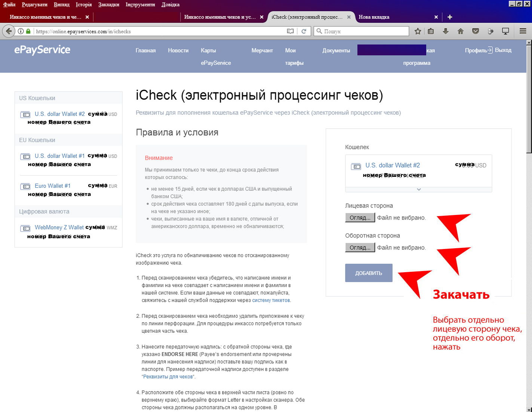The width and height of the screenshot is (532, 412).
Task: Open the hamburger browser menu
Action: (x=523, y=31)
